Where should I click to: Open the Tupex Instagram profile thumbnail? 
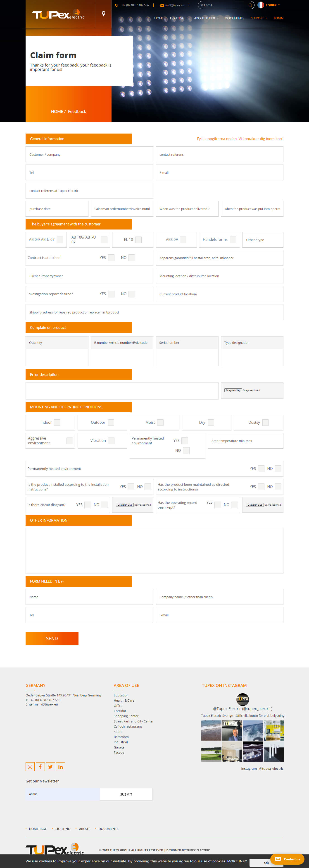click(242, 699)
